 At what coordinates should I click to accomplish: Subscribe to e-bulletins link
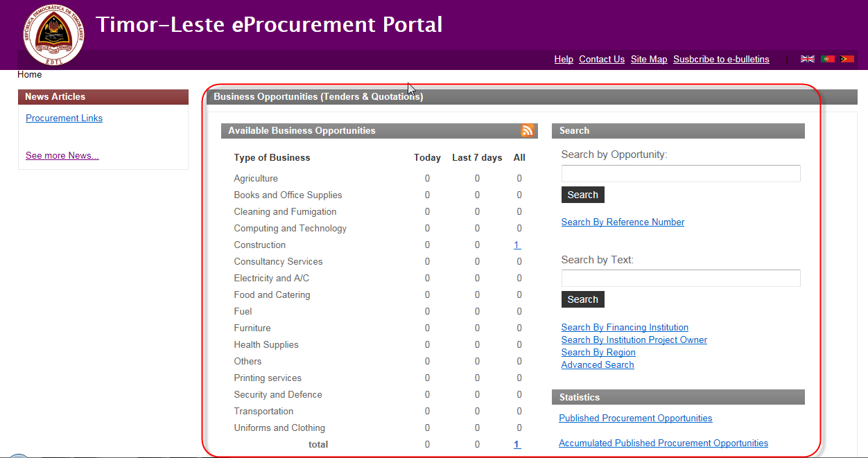tap(721, 60)
